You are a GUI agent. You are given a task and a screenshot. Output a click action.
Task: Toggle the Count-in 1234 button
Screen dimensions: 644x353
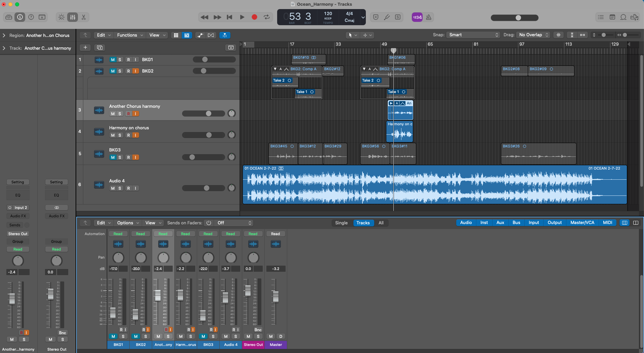417,17
